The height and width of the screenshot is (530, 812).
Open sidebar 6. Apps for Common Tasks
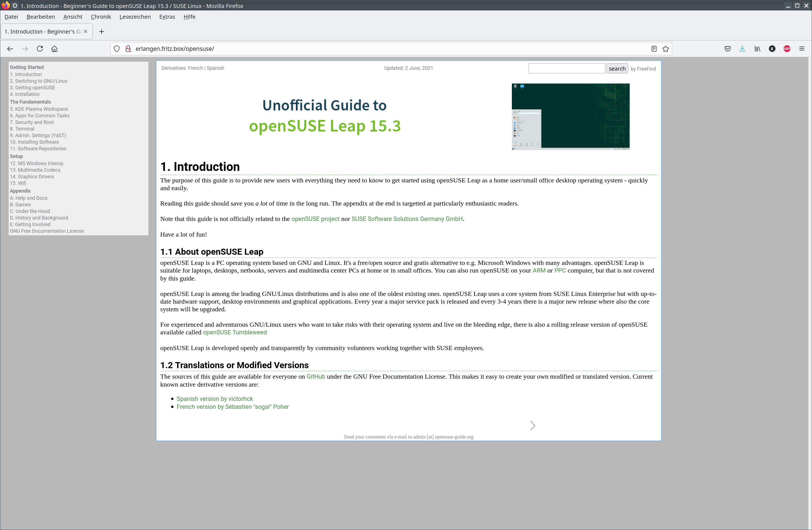tap(40, 116)
